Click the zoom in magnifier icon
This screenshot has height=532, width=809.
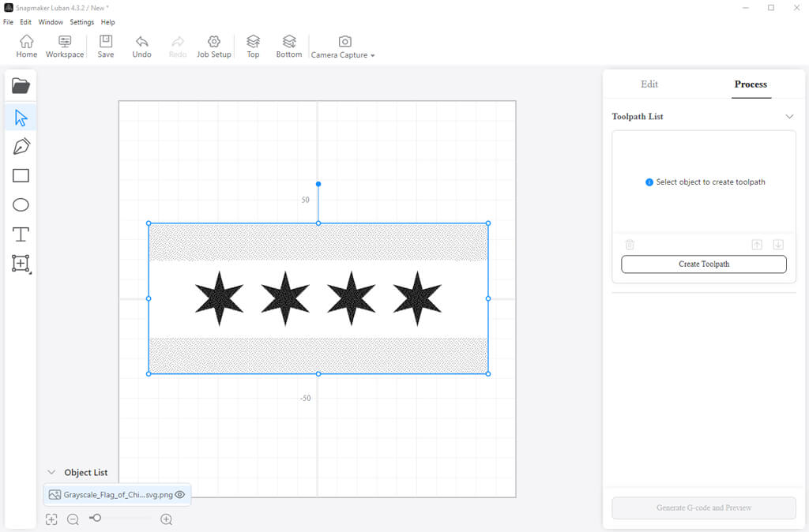167,519
